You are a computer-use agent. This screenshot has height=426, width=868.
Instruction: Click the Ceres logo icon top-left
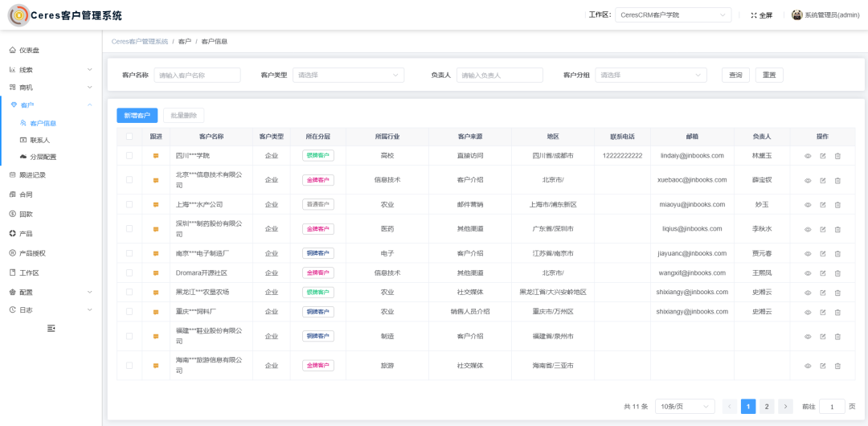(x=18, y=15)
